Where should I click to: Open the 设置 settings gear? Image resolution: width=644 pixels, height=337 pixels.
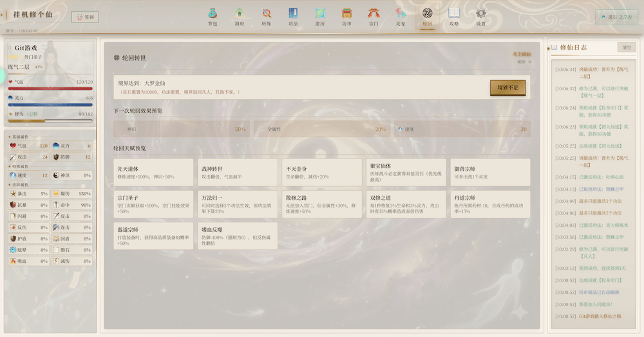481,16
